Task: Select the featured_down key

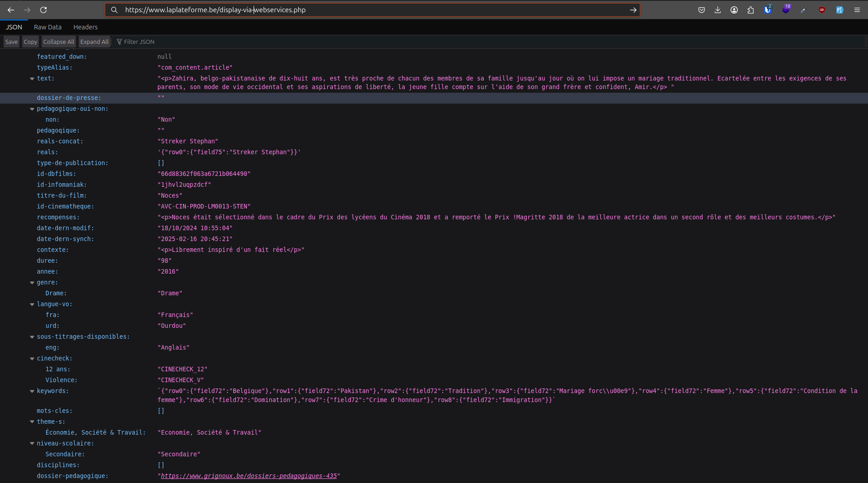Action: point(61,57)
